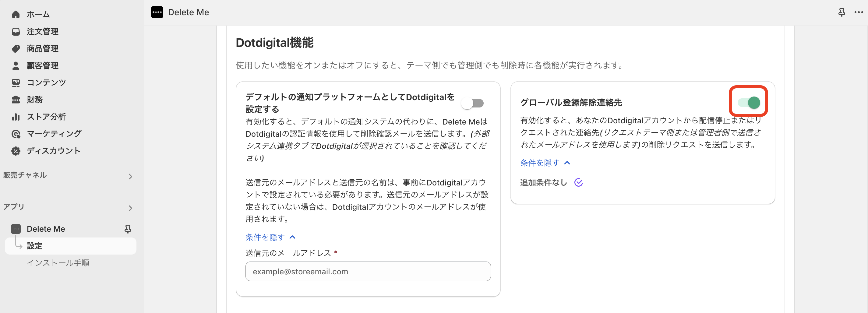Select 顧客管理 in the sidebar
868x313 pixels.
(x=42, y=66)
